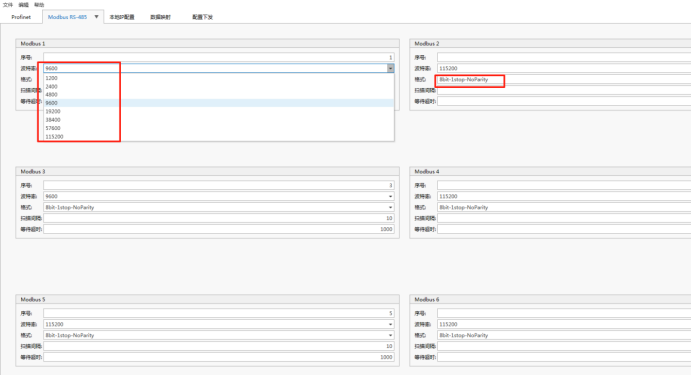Image resolution: width=691 pixels, height=376 pixels.
Task: Open the 帮助 menu
Action: 39,5
